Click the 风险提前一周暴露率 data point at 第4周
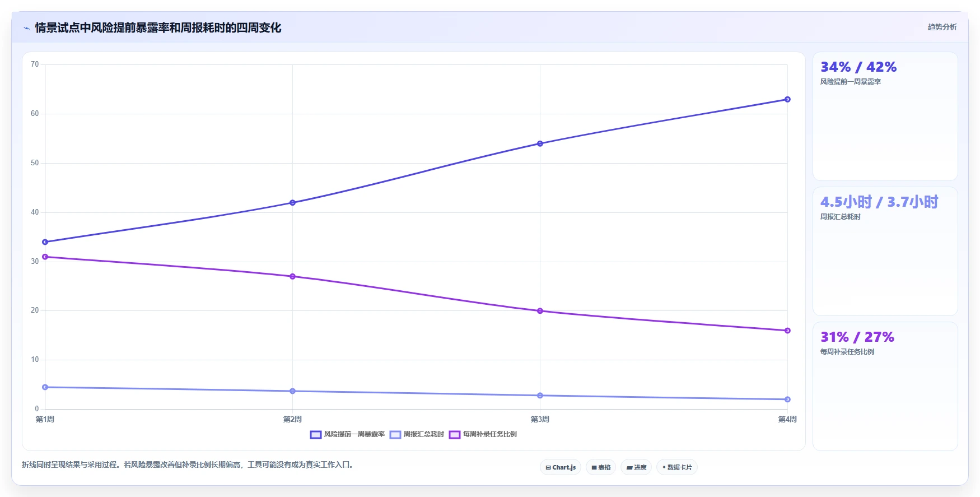This screenshot has width=980, height=497. 787,99
